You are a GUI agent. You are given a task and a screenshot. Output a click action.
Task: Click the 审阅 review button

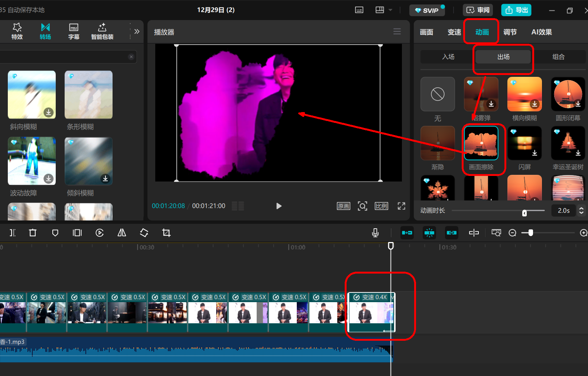[478, 10]
